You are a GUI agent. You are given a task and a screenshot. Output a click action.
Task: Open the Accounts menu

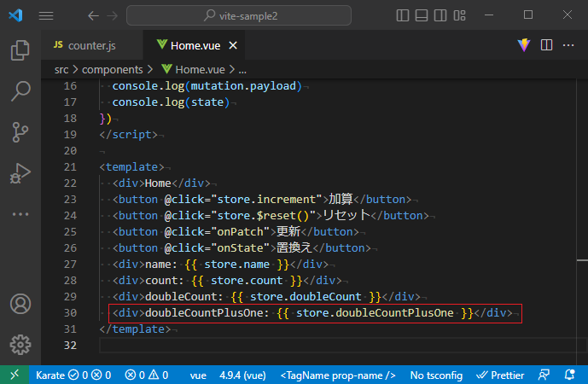tap(20, 304)
